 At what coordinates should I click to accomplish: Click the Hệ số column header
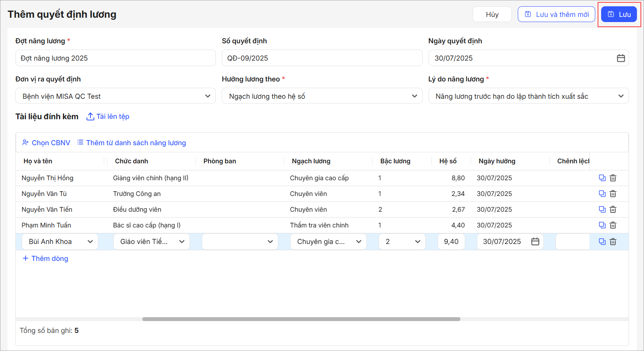pos(448,161)
